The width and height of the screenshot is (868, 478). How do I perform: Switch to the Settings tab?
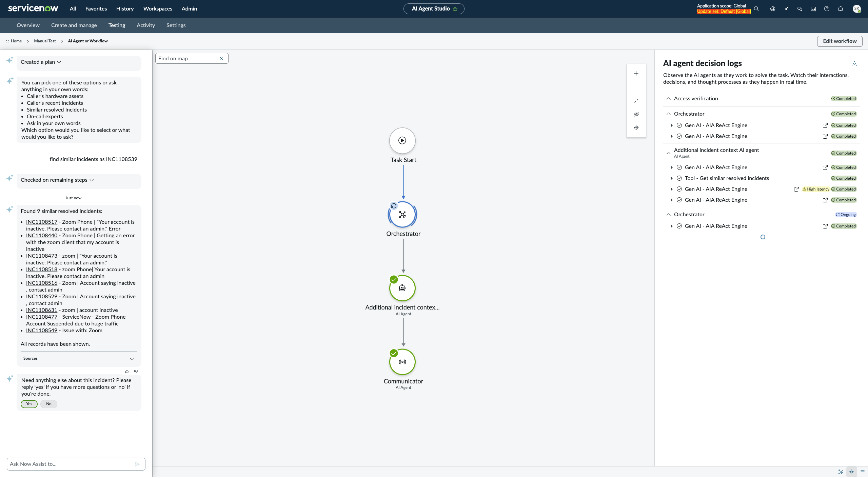click(176, 25)
